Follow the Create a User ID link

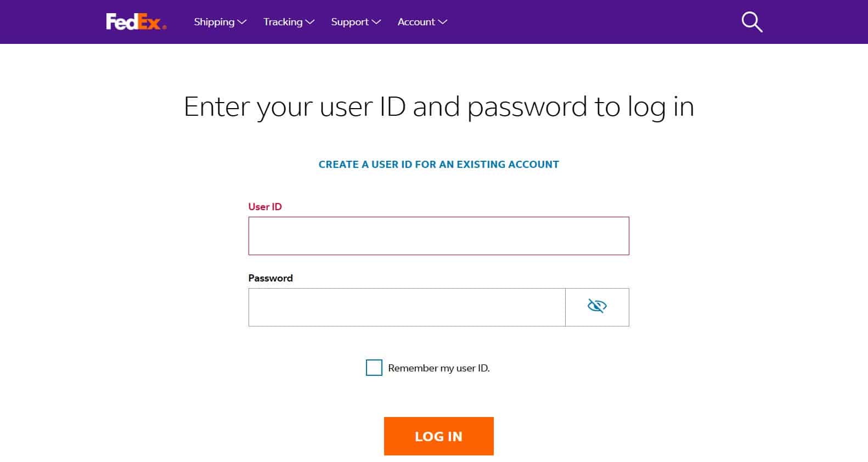click(x=439, y=164)
